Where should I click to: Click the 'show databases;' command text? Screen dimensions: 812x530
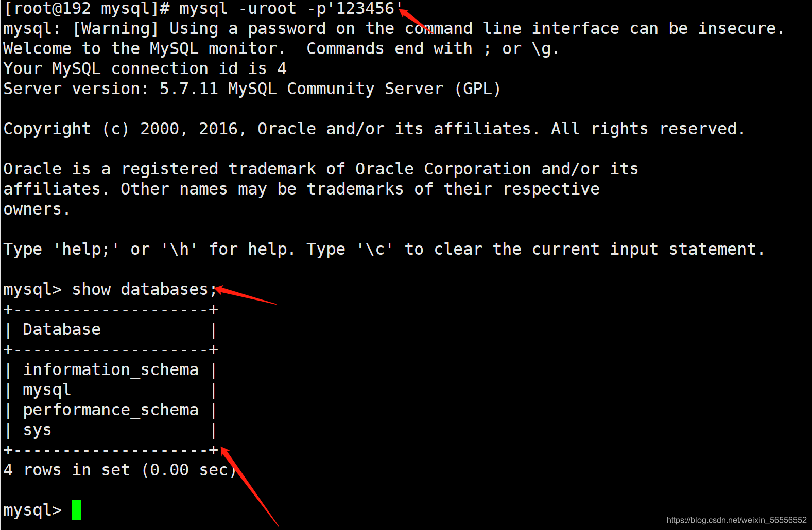coord(145,290)
